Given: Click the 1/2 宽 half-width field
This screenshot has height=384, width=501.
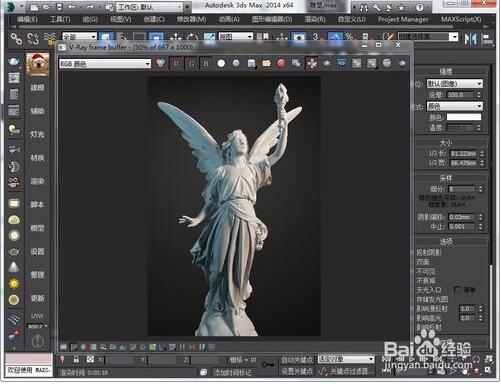Looking at the screenshot, I should (464, 163).
